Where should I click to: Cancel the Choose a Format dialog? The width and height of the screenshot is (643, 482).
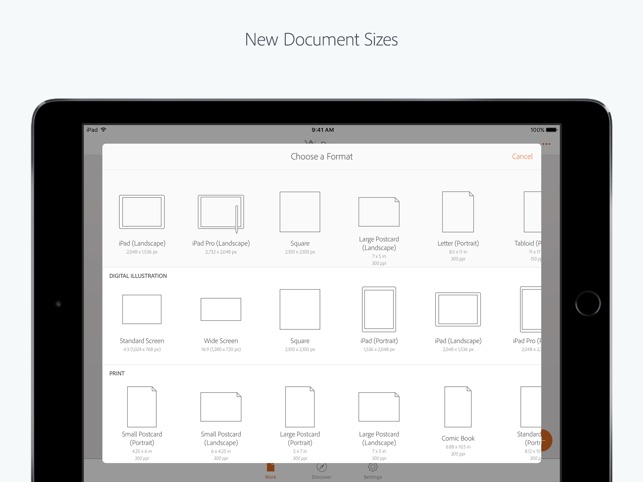pos(522,156)
